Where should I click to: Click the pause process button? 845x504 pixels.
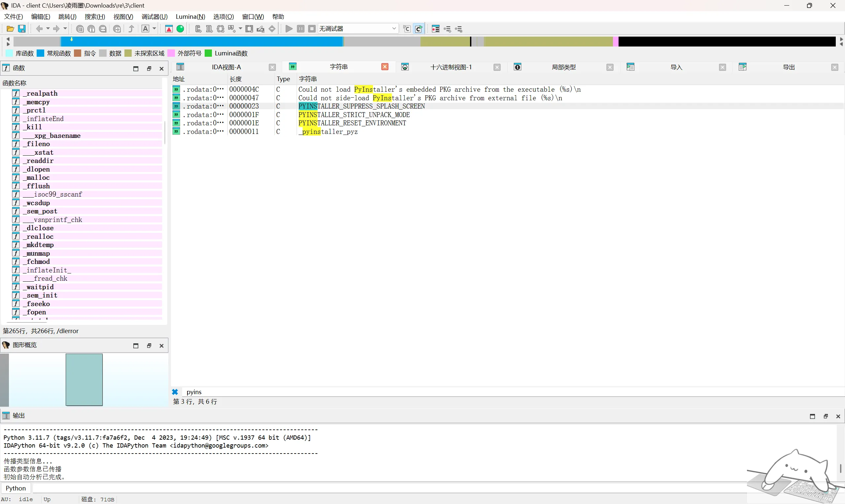[x=300, y=29]
